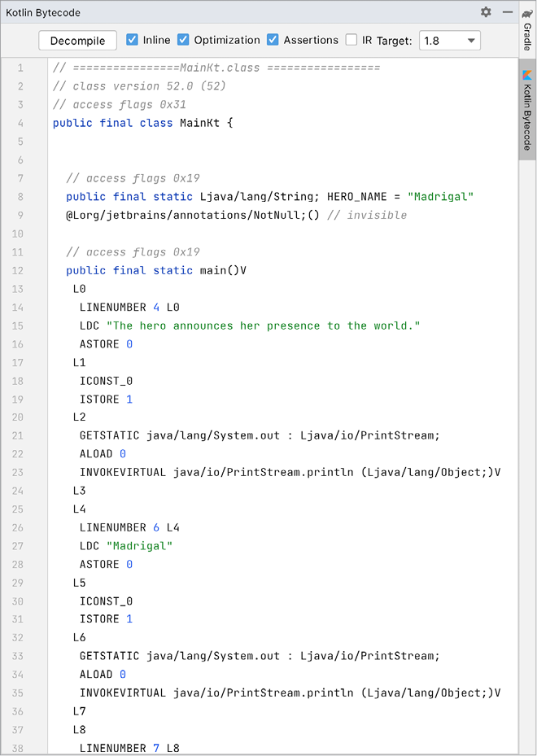Screen dimensions: 537x756
Task: Click the "The hero announces her presence" string
Action: (263, 326)
